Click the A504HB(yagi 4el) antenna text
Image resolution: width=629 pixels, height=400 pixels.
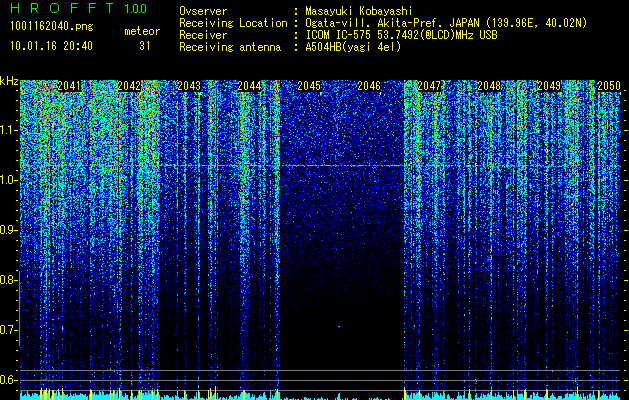click(x=353, y=47)
